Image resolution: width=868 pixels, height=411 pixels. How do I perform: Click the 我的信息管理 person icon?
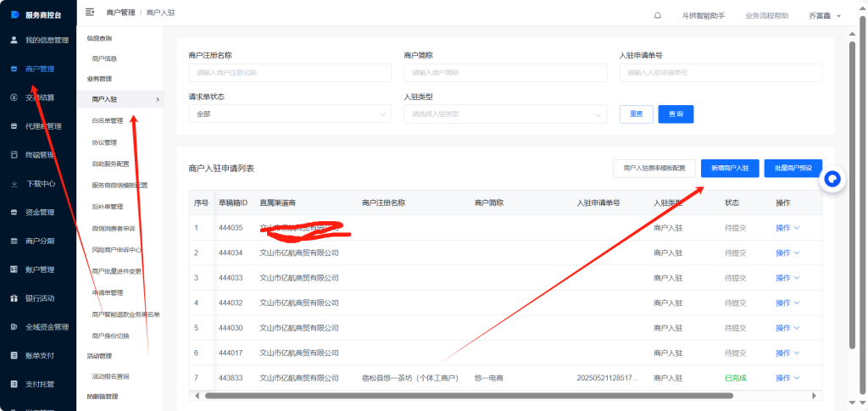pos(14,40)
